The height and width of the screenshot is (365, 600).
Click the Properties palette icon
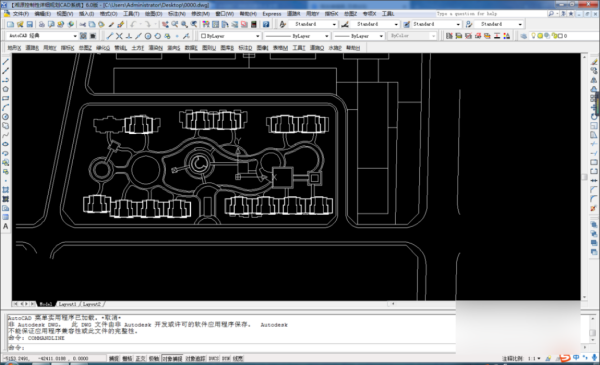206,24
